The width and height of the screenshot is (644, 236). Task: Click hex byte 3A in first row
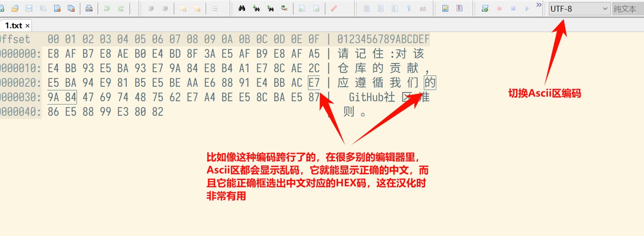click(210, 54)
